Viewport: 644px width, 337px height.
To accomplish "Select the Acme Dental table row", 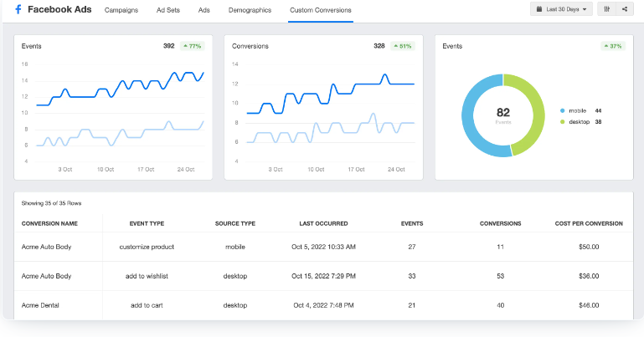I will (322, 305).
